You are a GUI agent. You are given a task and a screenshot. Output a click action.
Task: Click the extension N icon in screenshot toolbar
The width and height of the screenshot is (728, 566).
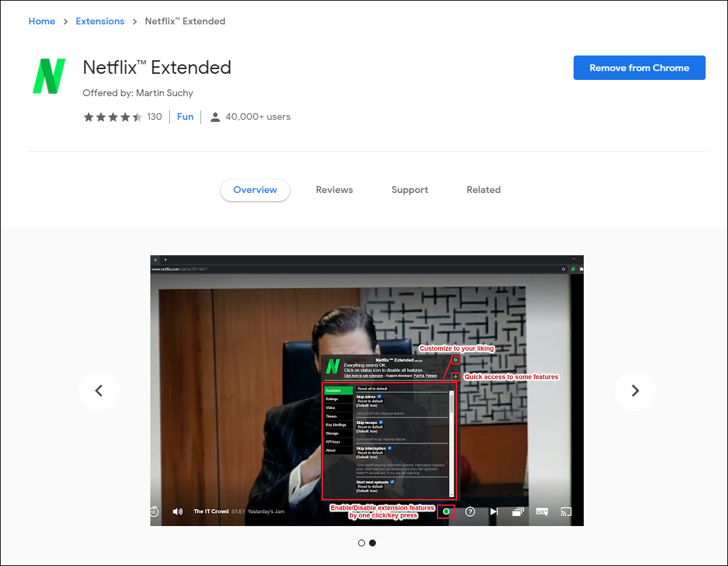573,269
